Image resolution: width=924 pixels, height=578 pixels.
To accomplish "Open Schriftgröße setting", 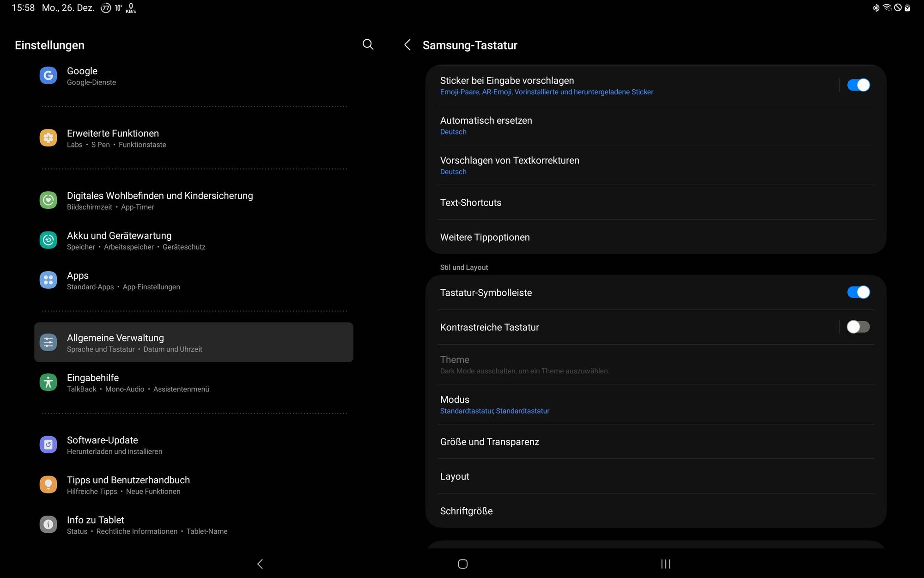I will coord(656,511).
